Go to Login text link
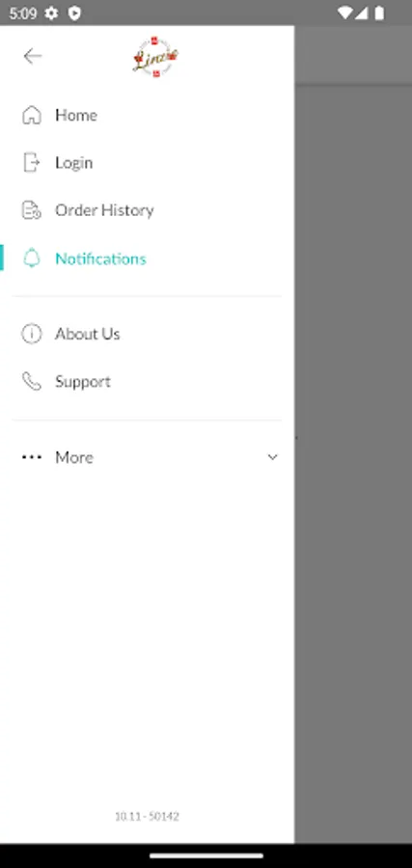412x868 pixels. click(73, 163)
